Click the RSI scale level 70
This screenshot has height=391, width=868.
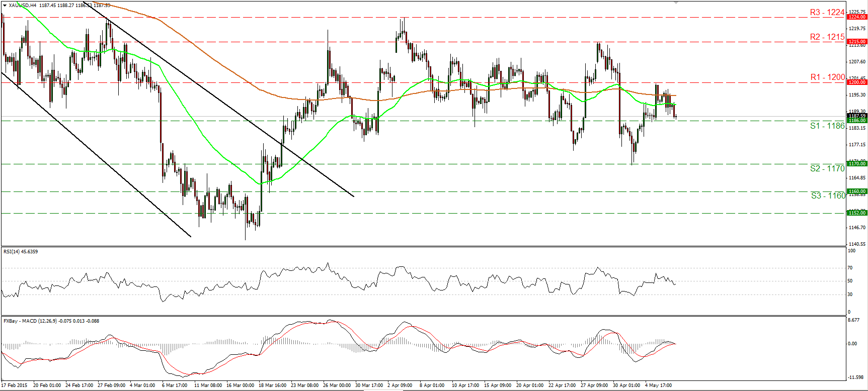tap(850, 268)
